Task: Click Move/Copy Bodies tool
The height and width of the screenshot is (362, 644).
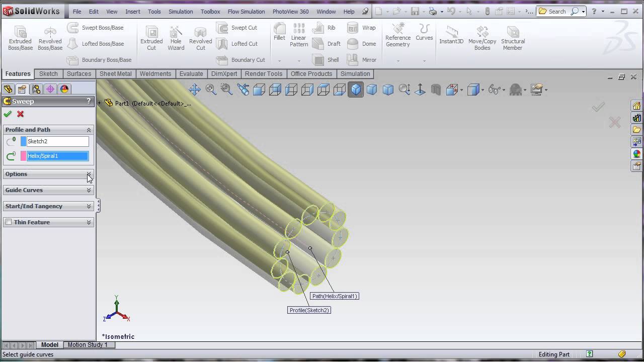Action: [482, 38]
